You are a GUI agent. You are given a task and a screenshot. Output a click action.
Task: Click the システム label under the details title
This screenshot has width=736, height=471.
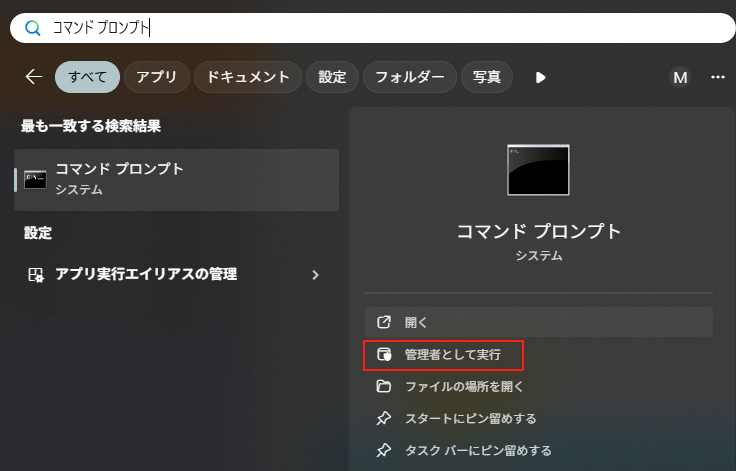tap(539, 255)
